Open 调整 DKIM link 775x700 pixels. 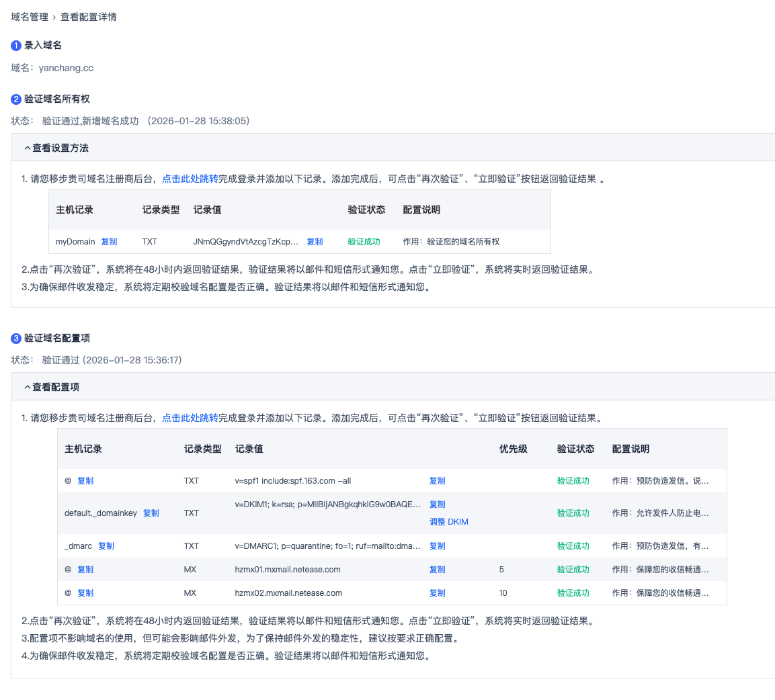pos(448,522)
